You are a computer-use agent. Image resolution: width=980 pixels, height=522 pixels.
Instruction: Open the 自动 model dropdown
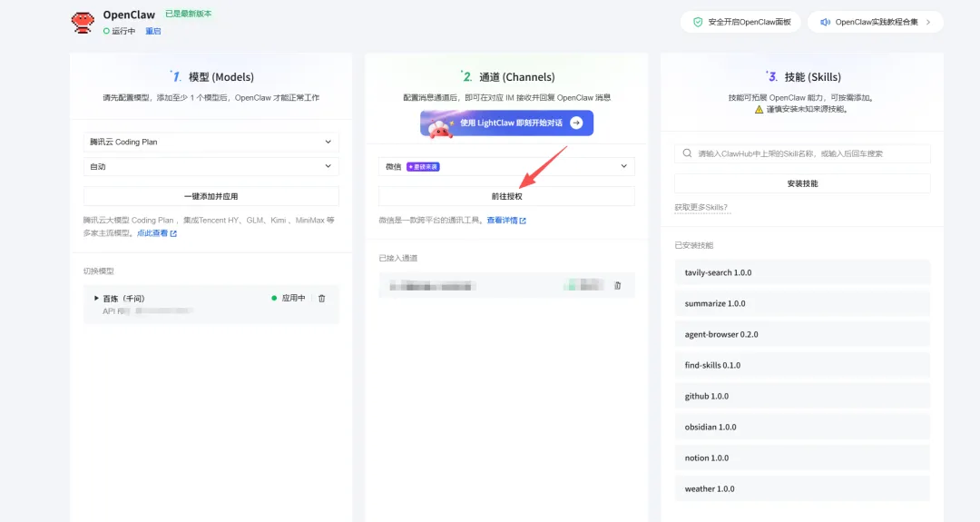point(211,166)
